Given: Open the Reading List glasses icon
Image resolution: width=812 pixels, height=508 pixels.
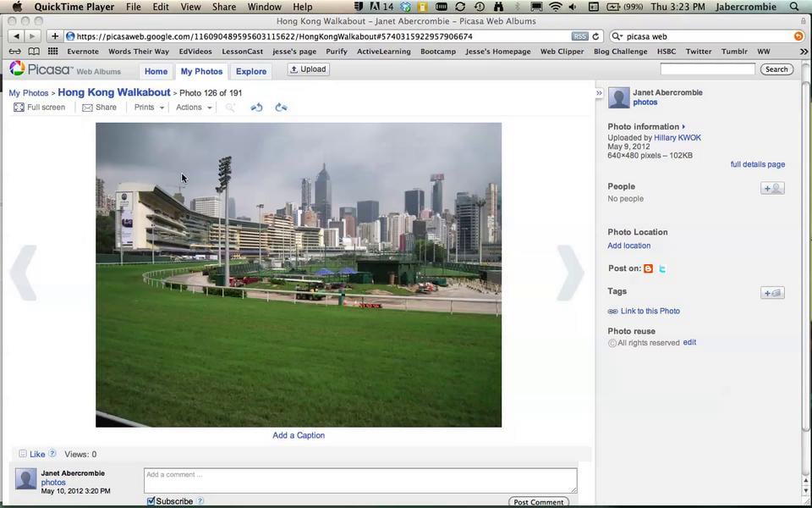Looking at the screenshot, I should pyautogui.click(x=15, y=52).
